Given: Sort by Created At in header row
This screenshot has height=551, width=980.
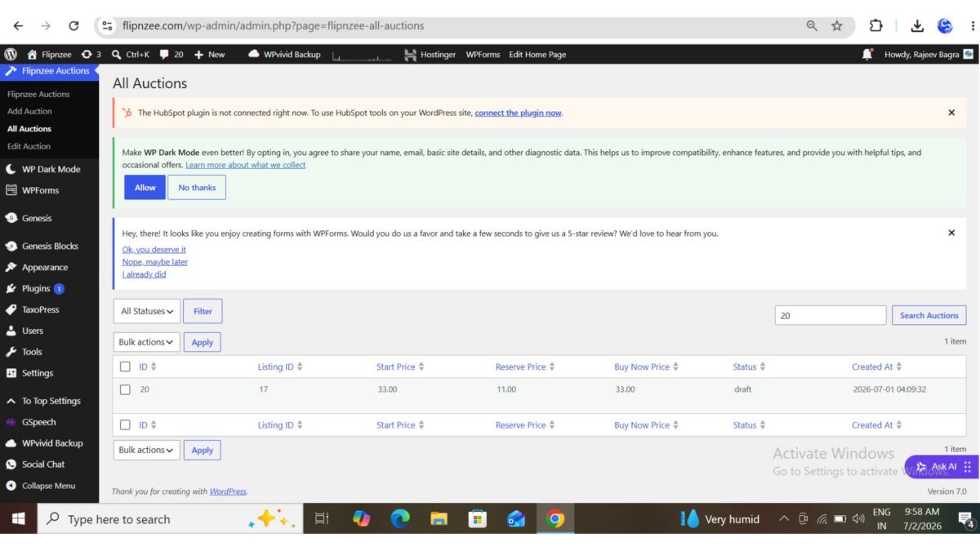Looking at the screenshot, I should [x=876, y=367].
